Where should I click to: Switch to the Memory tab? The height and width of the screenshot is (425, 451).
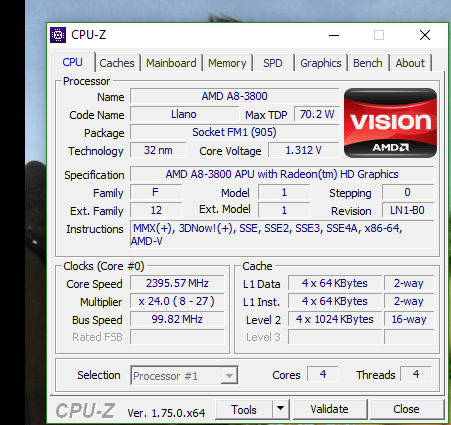227,63
